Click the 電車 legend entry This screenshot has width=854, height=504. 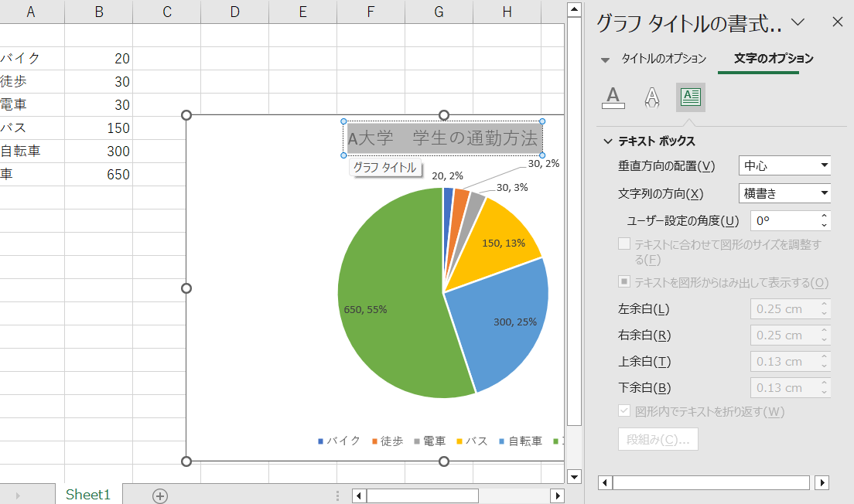[x=430, y=441]
